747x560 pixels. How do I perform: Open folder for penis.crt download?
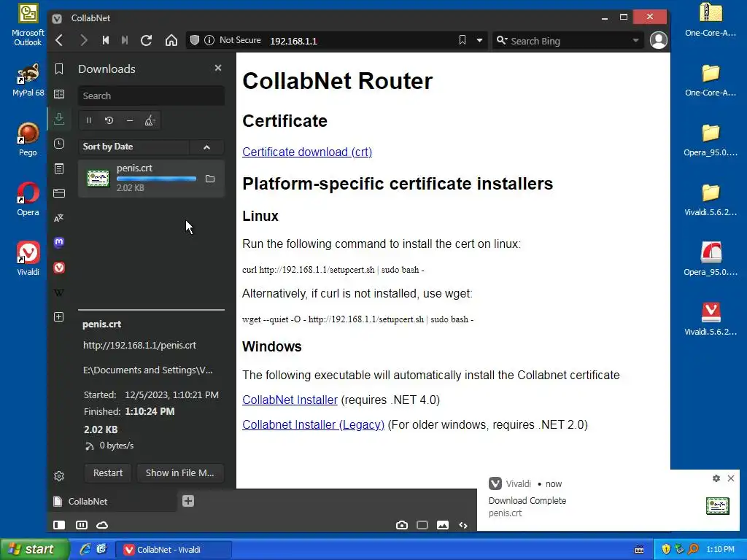210,179
